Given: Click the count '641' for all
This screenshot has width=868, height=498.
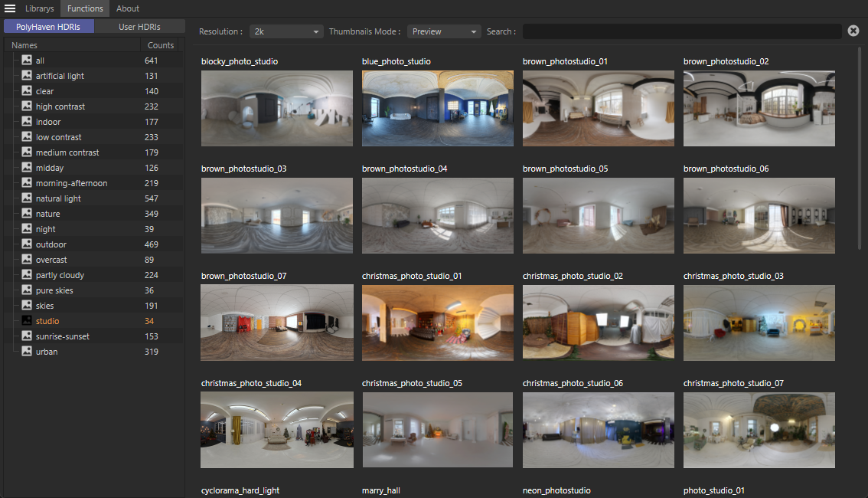Looking at the screenshot, I should (x=151, y=61).
